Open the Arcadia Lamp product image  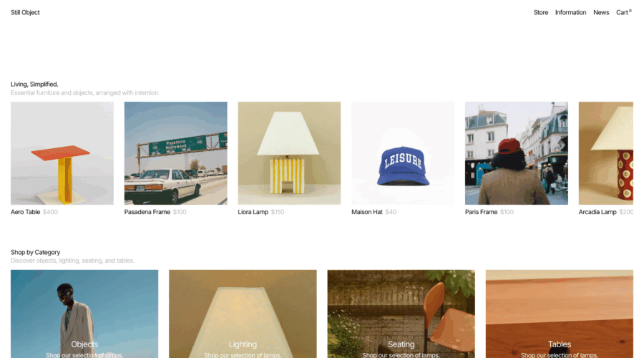(x=606, y=153)
